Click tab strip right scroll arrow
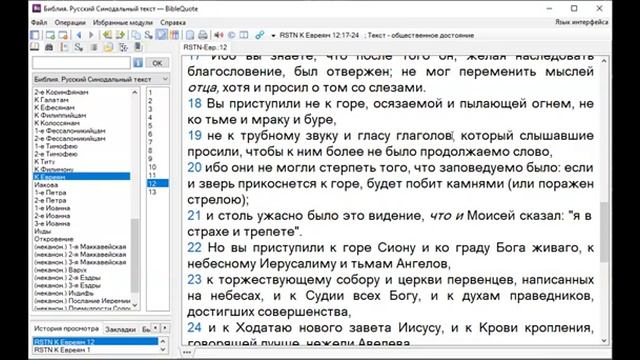The width and height of the screenshot is (640, 360). click(165, 328)
